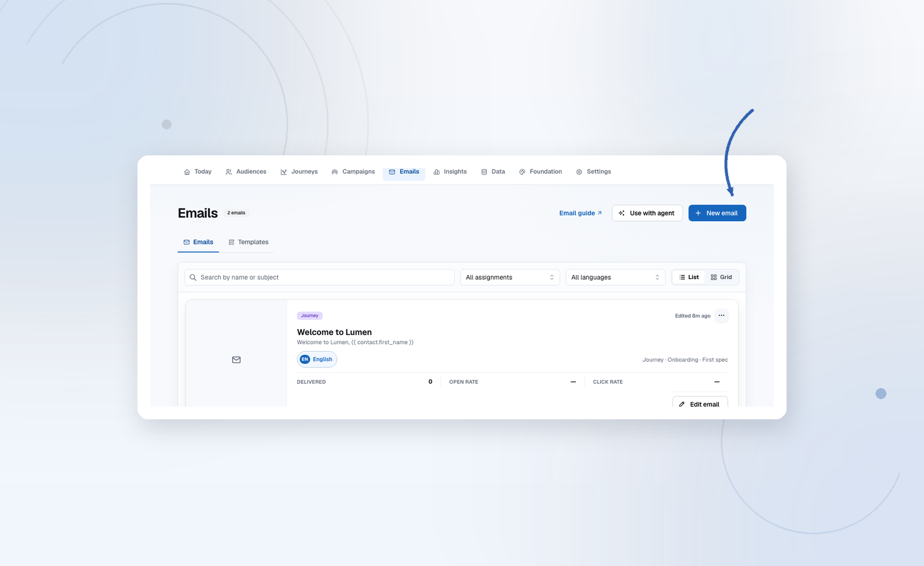Viewport: 924px width, 566px height.
Task: Click the OPEN RATE stat label
Action: (464, 382)
